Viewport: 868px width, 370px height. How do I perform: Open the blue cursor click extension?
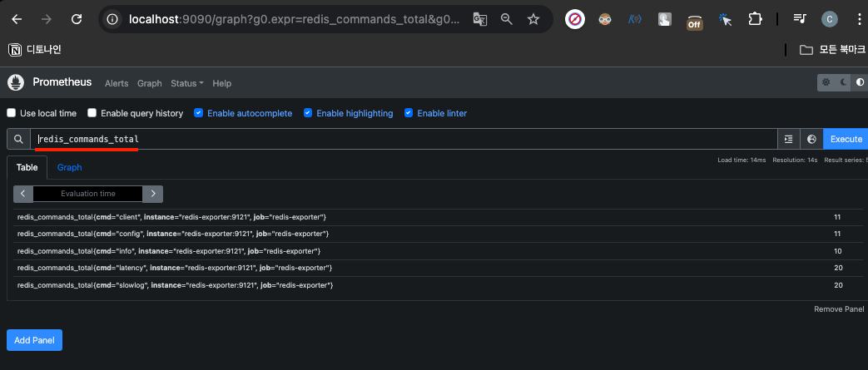pyautogui.click(x=725, y=19)
